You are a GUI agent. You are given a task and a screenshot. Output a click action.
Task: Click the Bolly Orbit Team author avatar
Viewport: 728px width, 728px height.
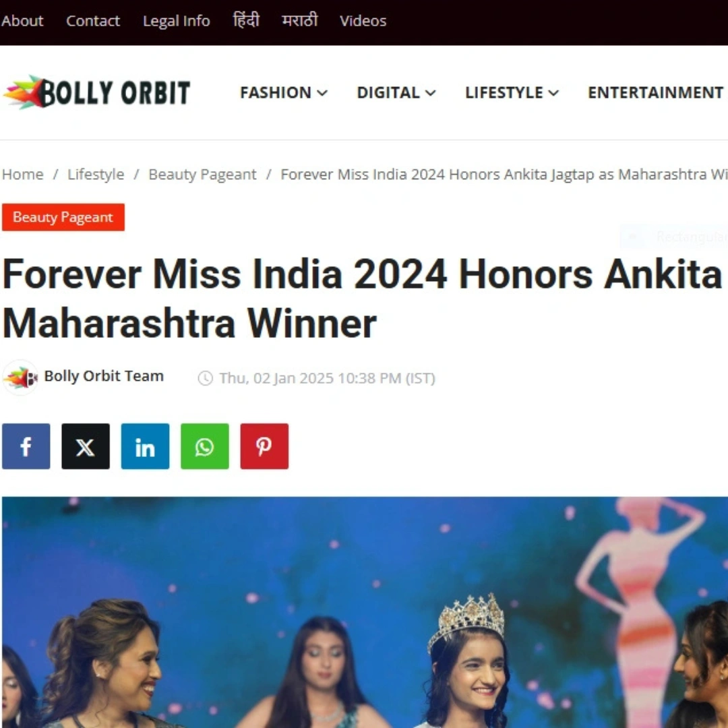coord(20,377)
